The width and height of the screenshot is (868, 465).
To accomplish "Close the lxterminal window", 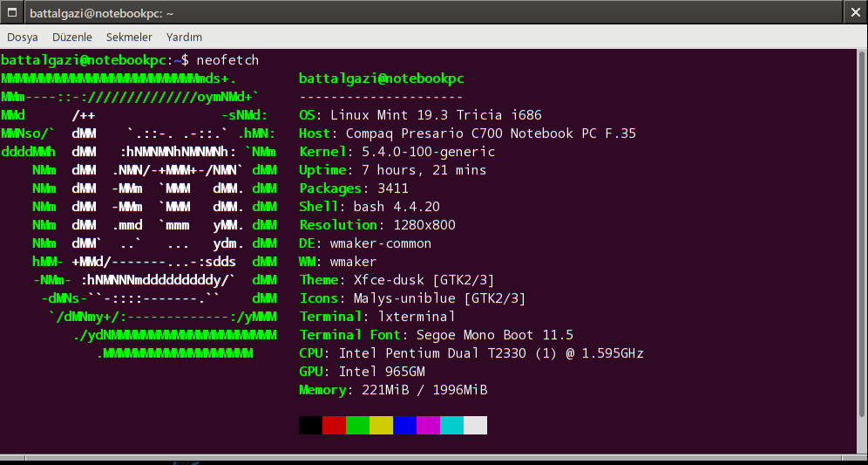I will (x=855, y=12).
